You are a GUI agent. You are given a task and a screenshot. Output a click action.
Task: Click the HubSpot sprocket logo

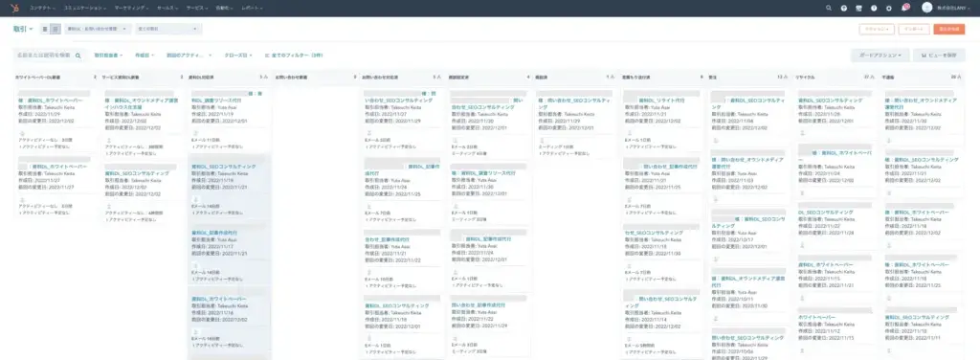tap(15, 8)
